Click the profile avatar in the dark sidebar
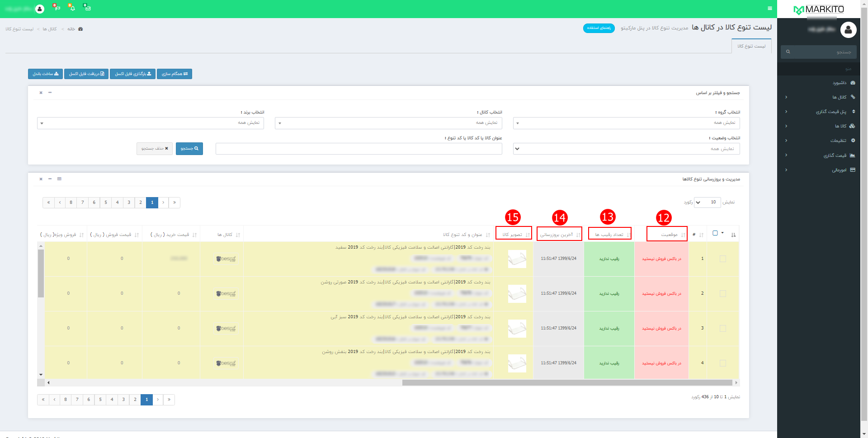 848,30
